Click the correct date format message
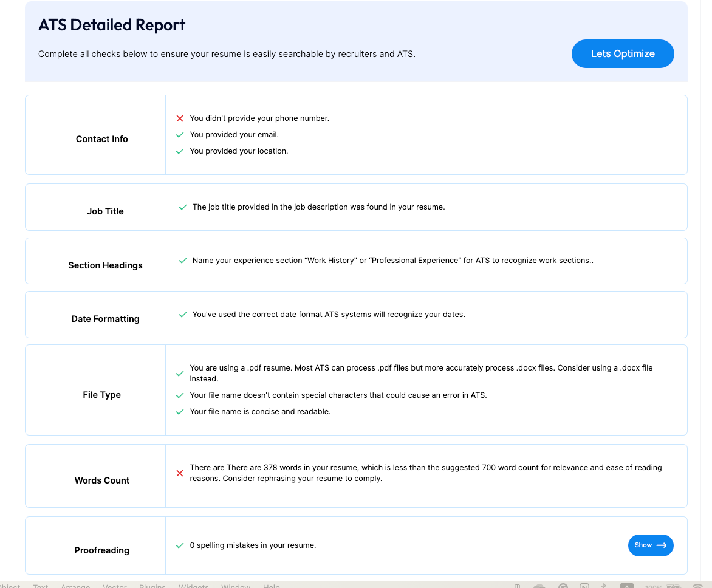This screenshot has width=712, height=588. pos(329,314)
